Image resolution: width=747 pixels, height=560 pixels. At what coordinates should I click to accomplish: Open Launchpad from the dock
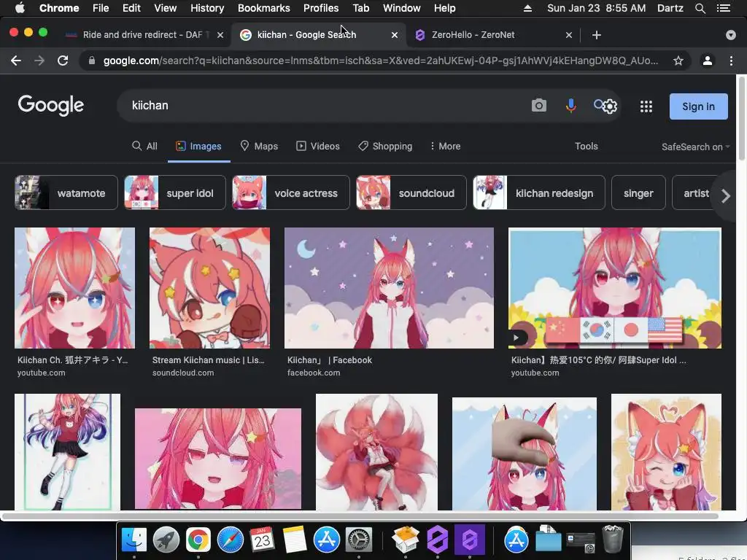pyautogui.click(x=166, y=540)
